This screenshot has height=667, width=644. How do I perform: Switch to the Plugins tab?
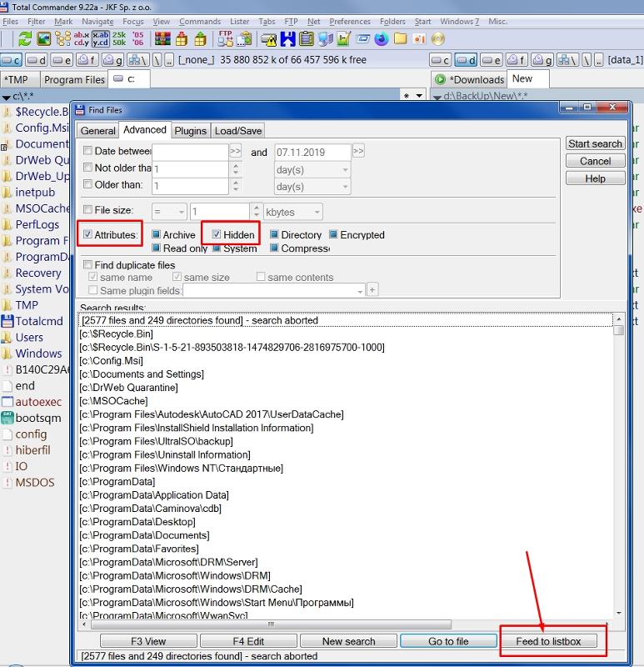(191, 131)
